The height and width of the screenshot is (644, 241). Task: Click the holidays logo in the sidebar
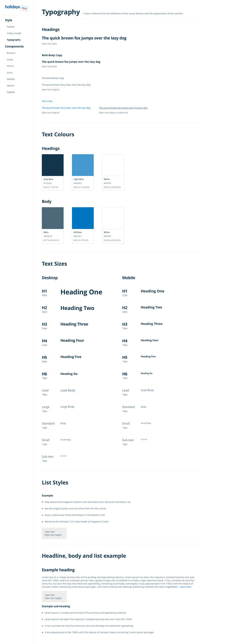point(16,7)
